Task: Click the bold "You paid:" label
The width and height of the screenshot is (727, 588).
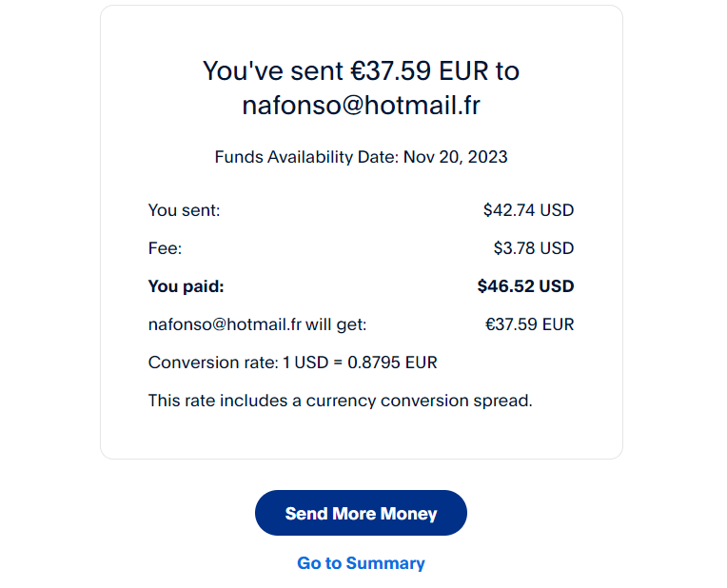Action: (x=187, y=286)
